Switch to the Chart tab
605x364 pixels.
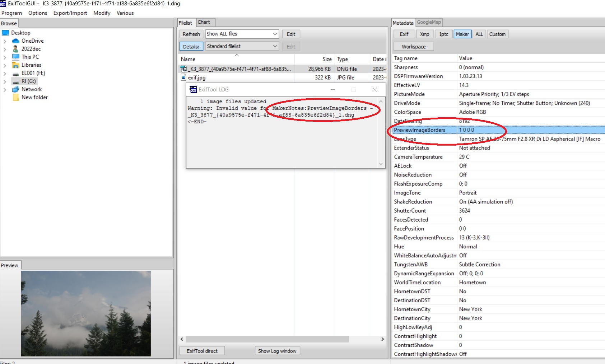point(205,22)
